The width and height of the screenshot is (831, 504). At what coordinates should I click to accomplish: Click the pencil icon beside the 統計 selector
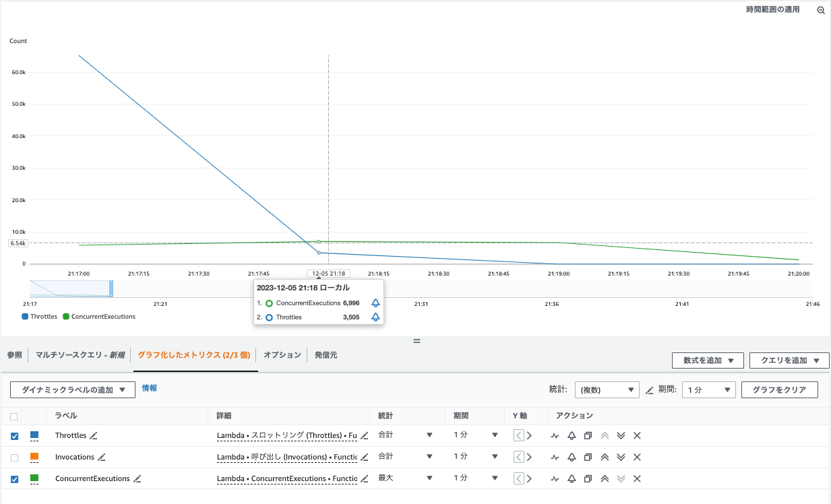648,389
